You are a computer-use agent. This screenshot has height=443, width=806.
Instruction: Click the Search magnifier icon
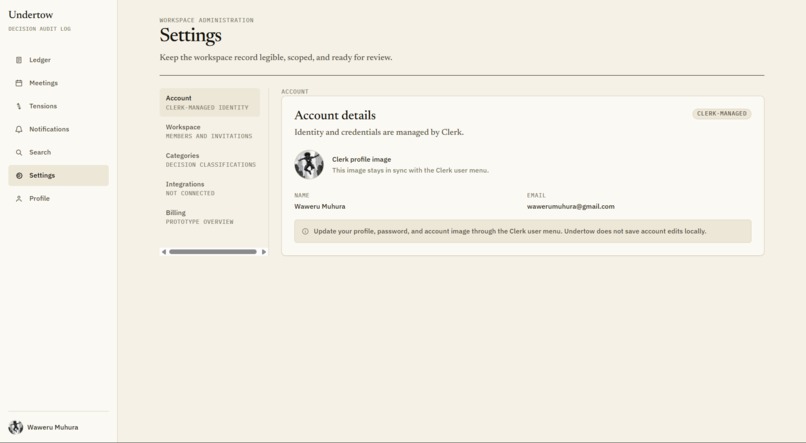coord(19,153)
